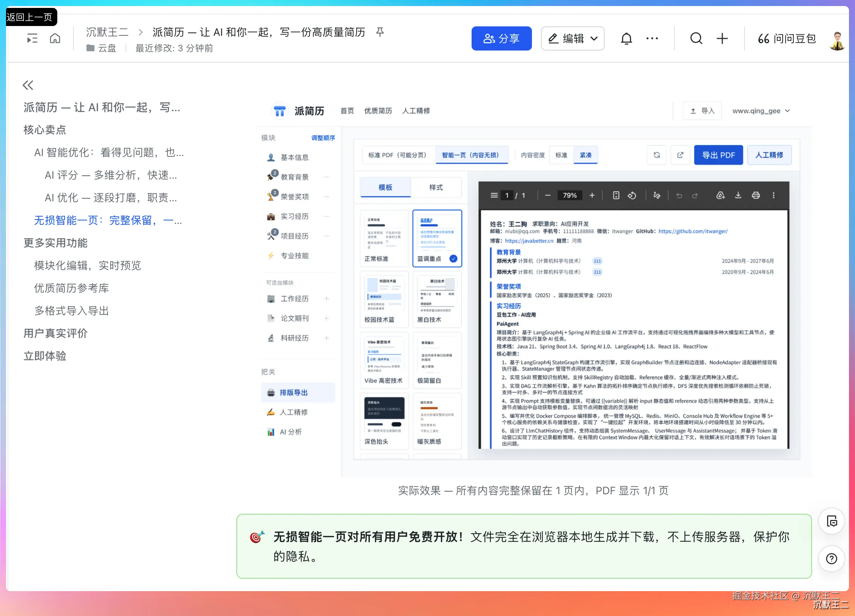Zoom out the PDF with minus icon
The width and height of the screenshot is (855, 616).
548,195
